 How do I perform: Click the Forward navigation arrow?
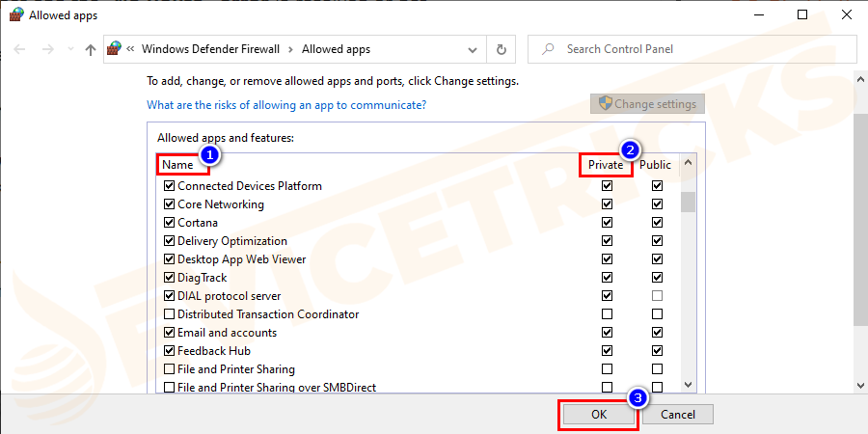[48, 49]
